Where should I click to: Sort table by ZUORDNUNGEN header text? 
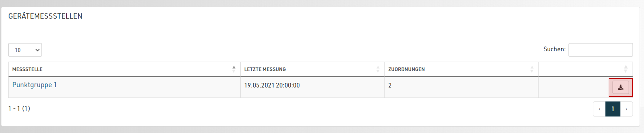coord(406,69)
